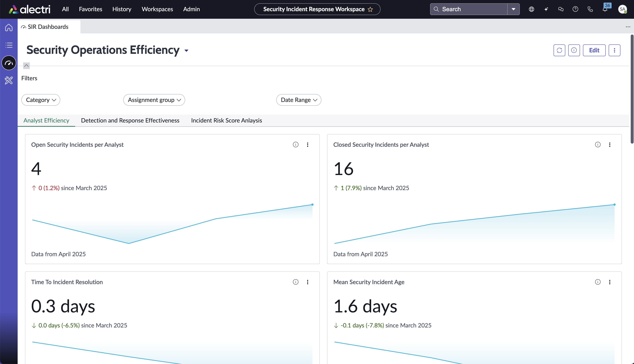
Task: Open the chat conversations icon
Action: [x=561, y=9]
